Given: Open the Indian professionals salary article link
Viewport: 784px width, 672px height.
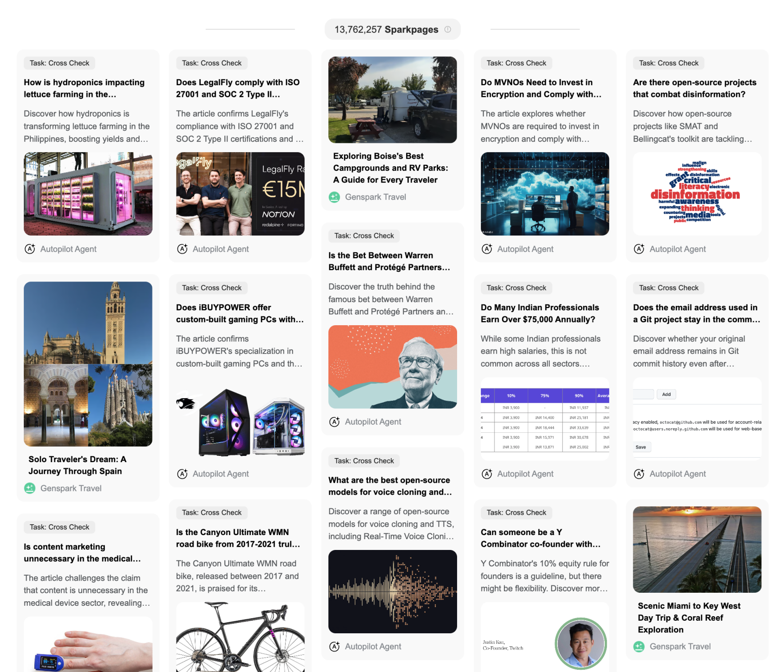Looking at the screenshot, I should (540, 313).
